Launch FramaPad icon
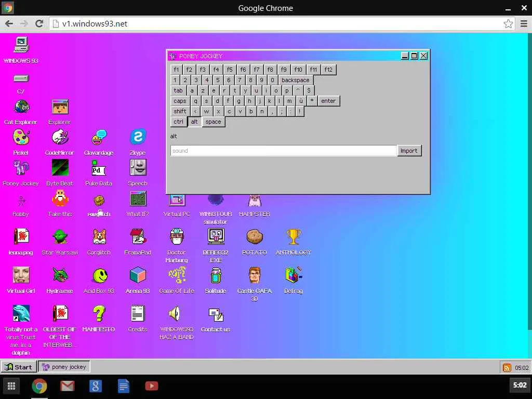532x399 pixels. click(138, 237)
